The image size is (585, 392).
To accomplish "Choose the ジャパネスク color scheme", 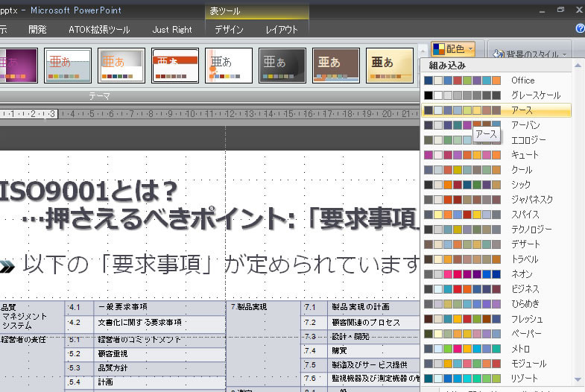I will coord(496,200).
